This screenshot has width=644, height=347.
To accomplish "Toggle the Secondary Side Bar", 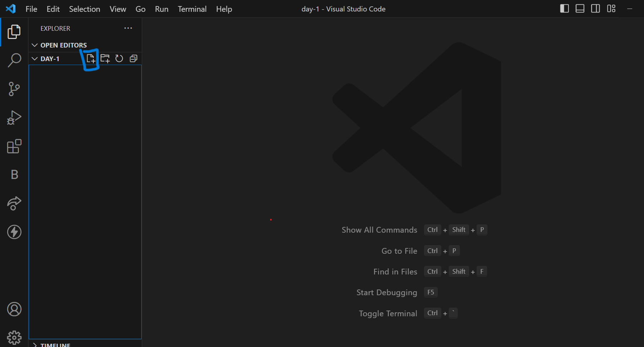I will (595, 8).
